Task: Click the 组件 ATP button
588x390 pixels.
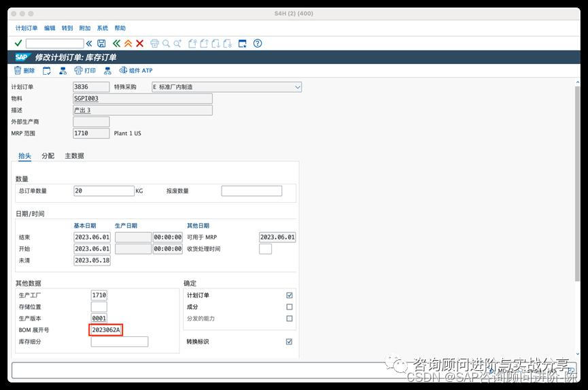Action: pyautogui.click(x=136, y=71)
